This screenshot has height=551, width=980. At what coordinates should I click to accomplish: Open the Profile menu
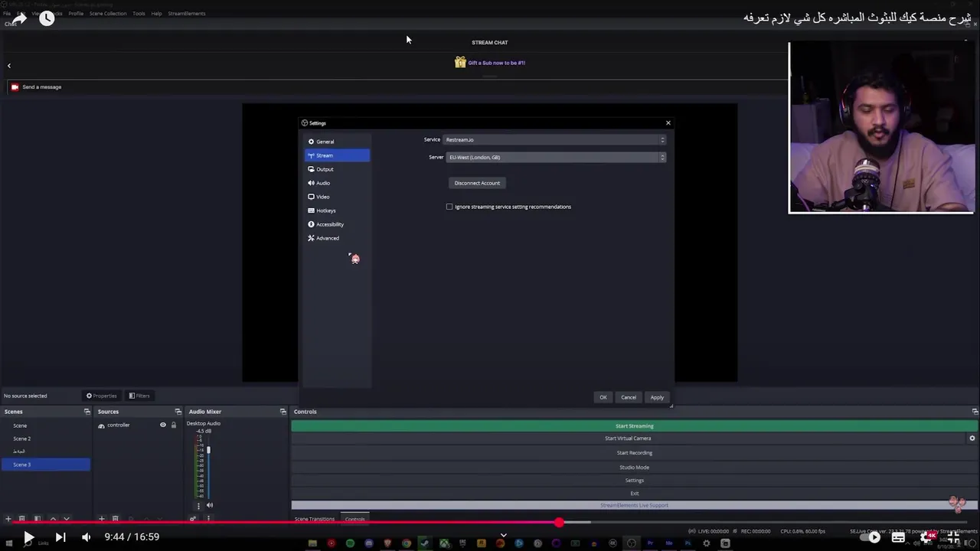point(76,13)
